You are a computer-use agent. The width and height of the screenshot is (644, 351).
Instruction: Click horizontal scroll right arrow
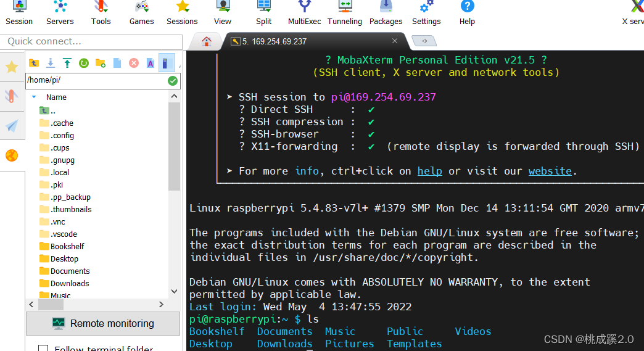pyautogui.click(x=161, y=304)
